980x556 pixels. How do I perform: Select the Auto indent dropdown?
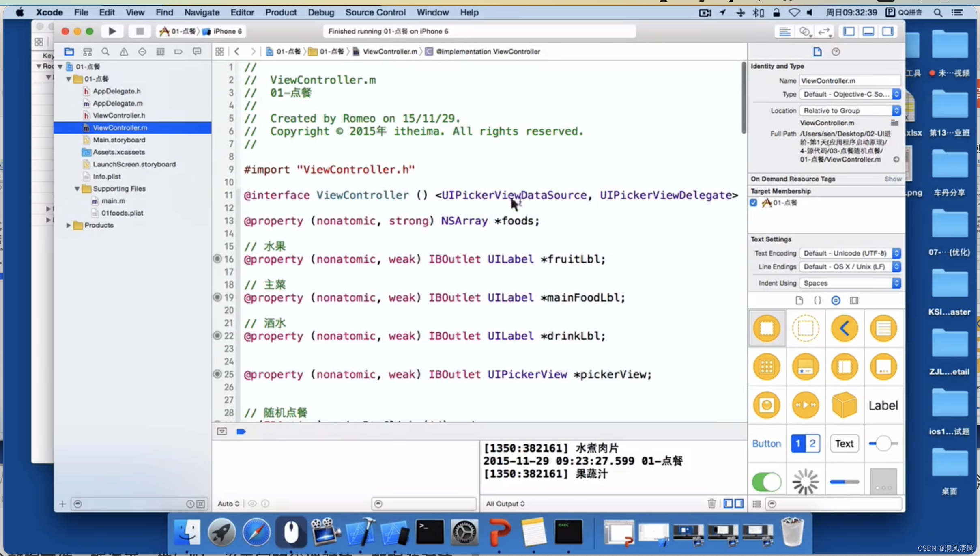point(228,504)
